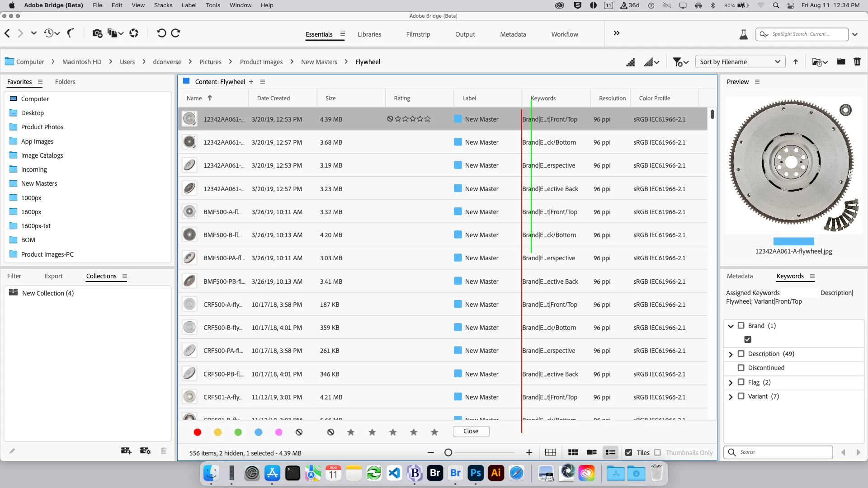Open the Folders panel tab
Image resolution: width=868 pixels, height=488 pixels.
[x=65, y=82]
